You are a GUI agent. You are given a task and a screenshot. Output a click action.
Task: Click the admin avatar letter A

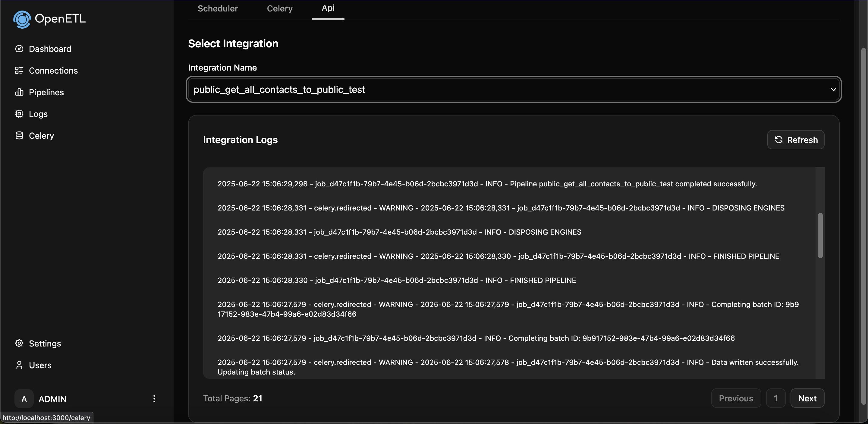[x=24, y=399]
